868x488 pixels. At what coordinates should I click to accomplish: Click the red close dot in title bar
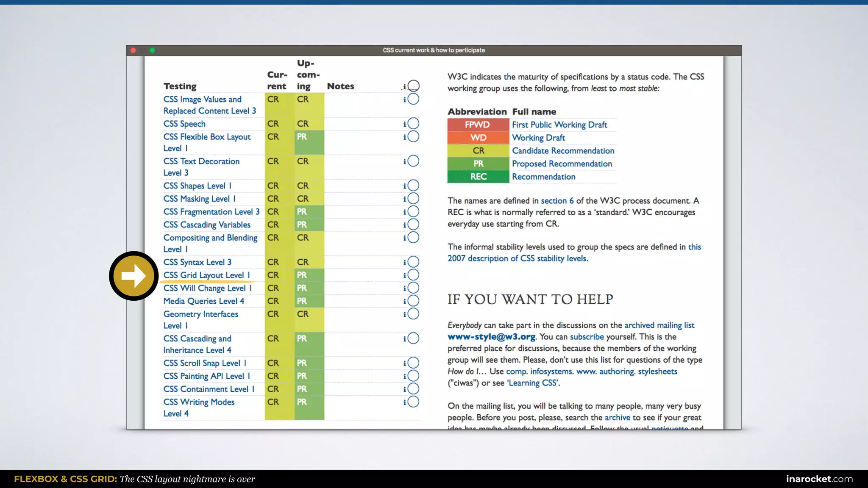click(133, 50)
